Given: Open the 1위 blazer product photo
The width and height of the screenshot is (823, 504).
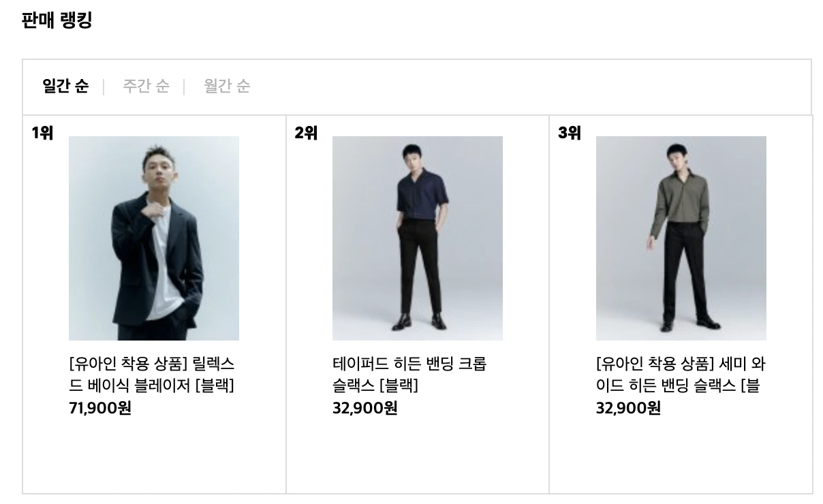Looking at the screenshot, I should point(154,238).
